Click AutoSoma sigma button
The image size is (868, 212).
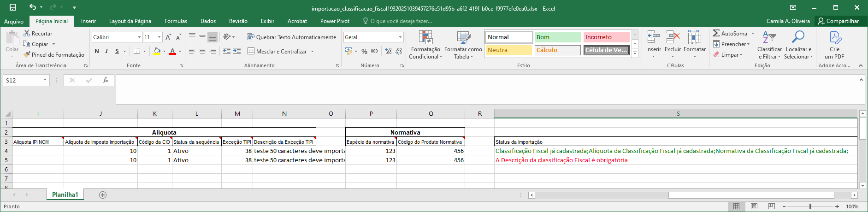point(730,34)
